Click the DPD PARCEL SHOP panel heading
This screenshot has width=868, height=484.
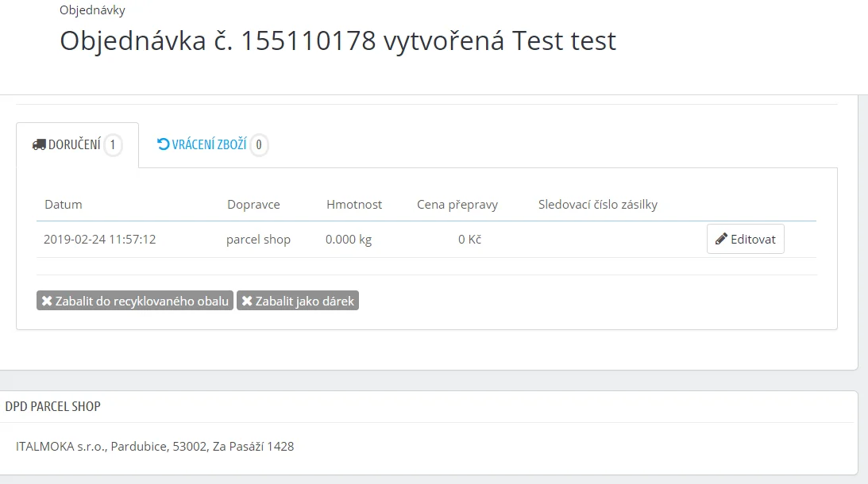[53, 406]
